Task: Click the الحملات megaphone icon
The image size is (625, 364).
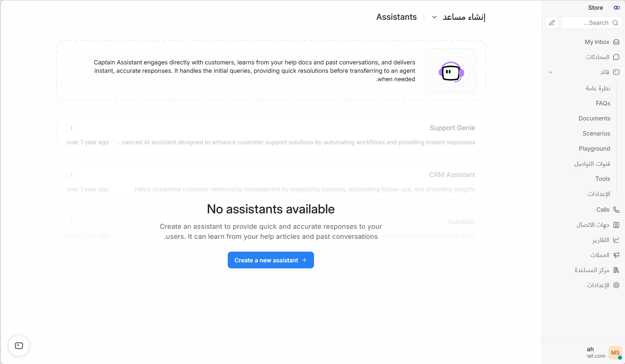Action: 616,255
